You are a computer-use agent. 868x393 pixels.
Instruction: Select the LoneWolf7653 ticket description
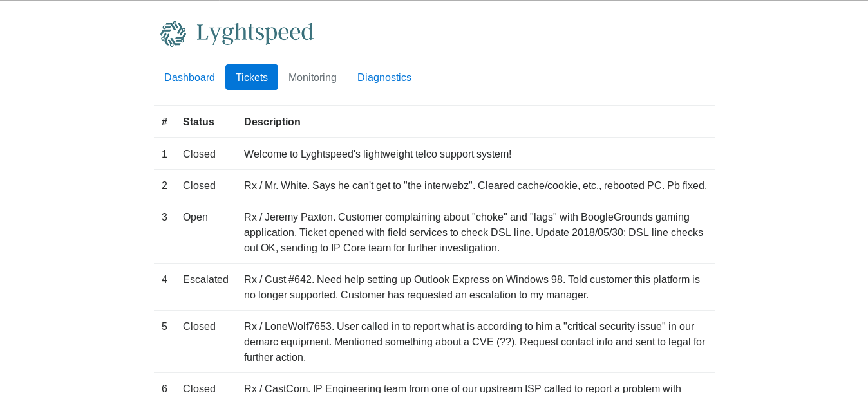(x=475, y=342)
